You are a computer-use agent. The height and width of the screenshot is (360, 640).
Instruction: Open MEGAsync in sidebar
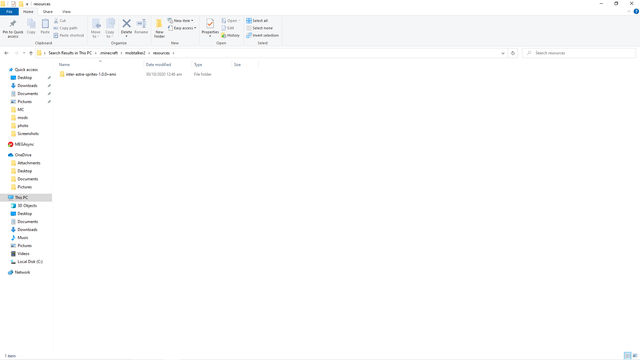[x=24, y=144]
